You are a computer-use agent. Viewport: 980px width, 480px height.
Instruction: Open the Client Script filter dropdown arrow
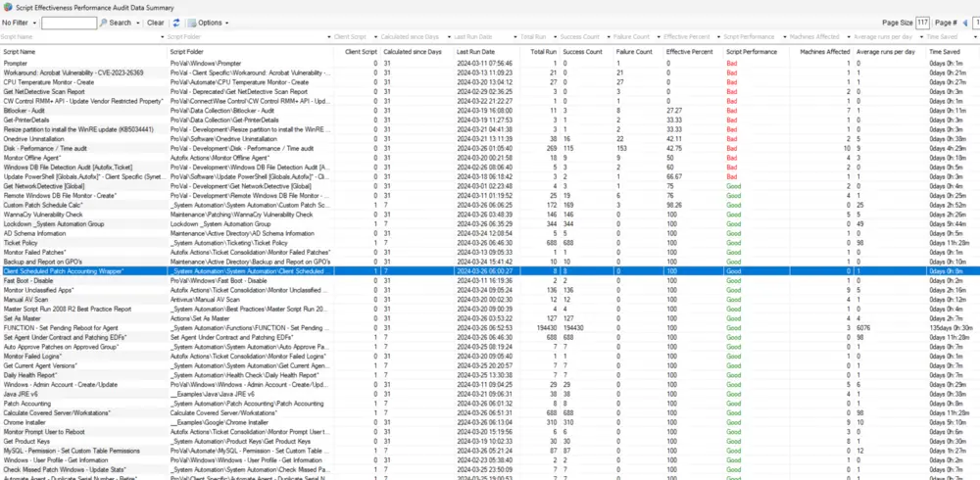376,37
